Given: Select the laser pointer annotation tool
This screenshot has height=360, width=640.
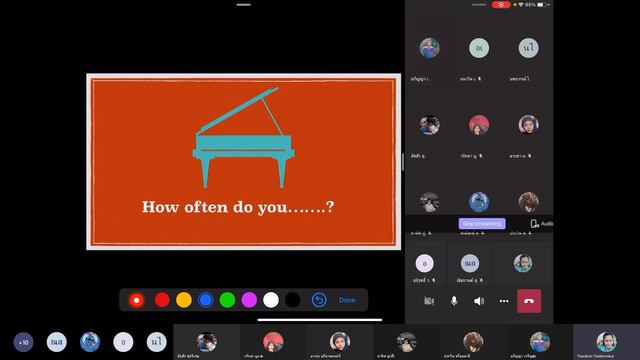Looking at the screenshot, I should point(136,300).
